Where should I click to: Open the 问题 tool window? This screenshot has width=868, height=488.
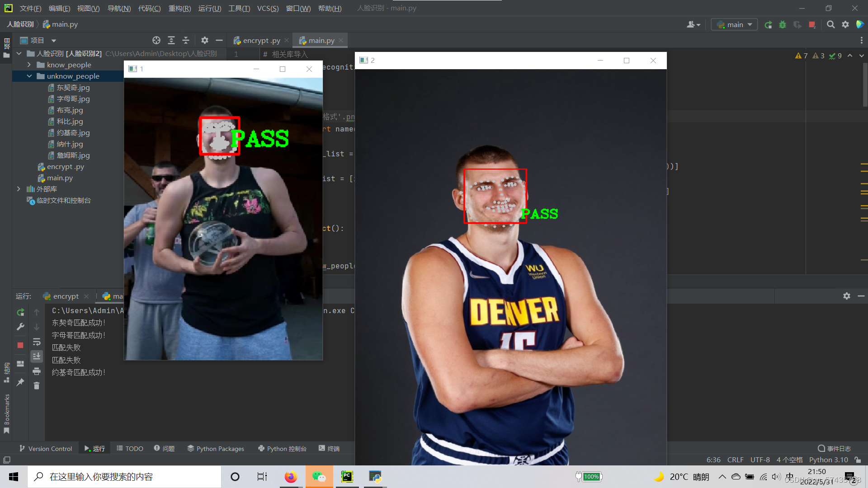[164, 449]
